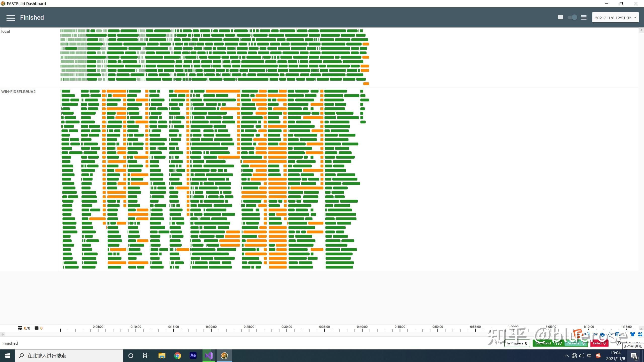Screen dimensions: 644x362
Task: Click the CPU cores chip icon
Action: pos(36,328)
